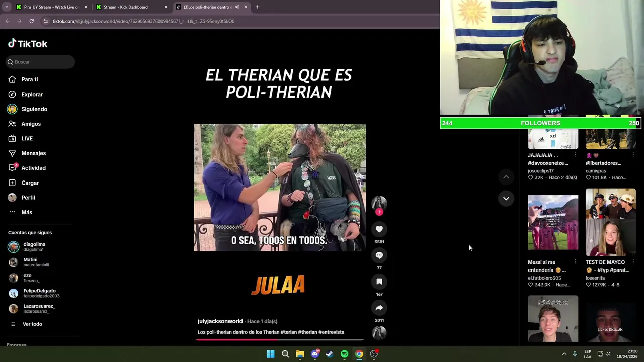644x362 pixels.
Task: Open Windows taskbar search
Action: (x=285, y=354)
